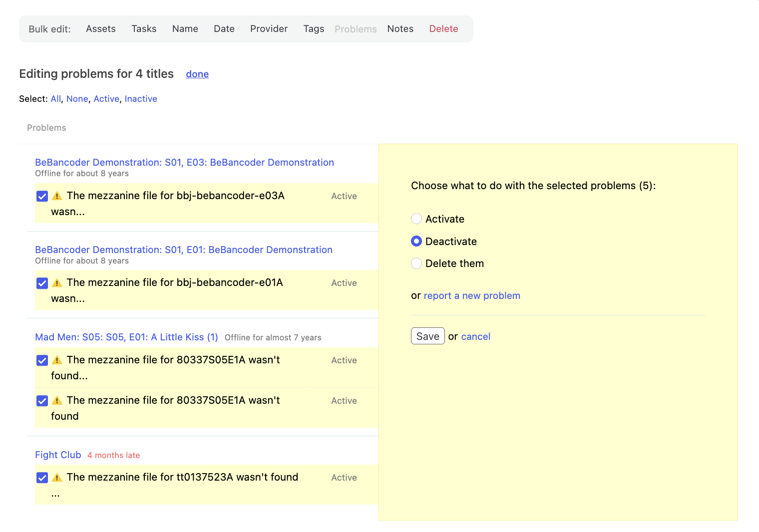Uncheck the bbj-bebancoder-e01A problem checkbox
Viewport: 759px width, 532px height.
(42, 283)
